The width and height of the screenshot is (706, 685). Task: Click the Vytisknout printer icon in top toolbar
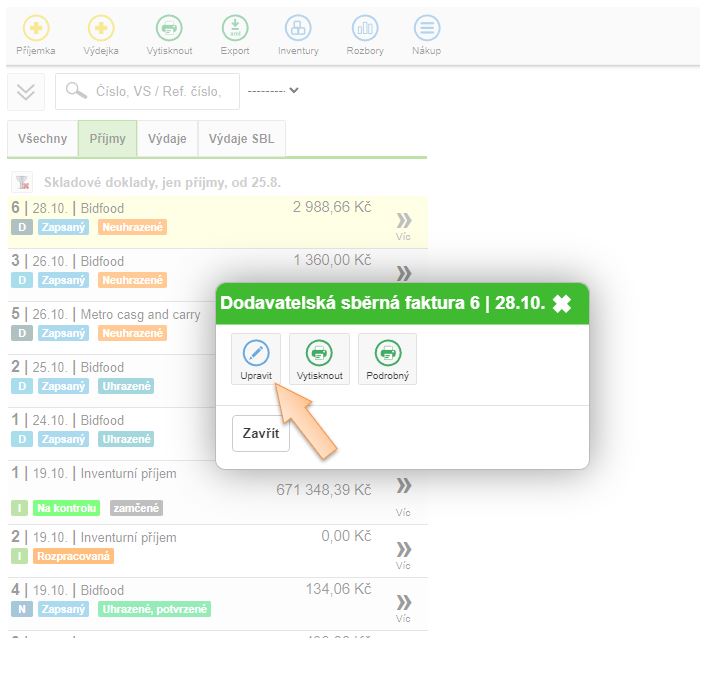pyautogui.click(x=169, y=29)
